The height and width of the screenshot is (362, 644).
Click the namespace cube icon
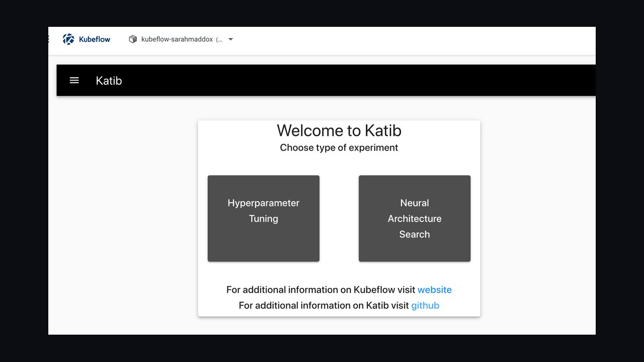coord(133,39)
